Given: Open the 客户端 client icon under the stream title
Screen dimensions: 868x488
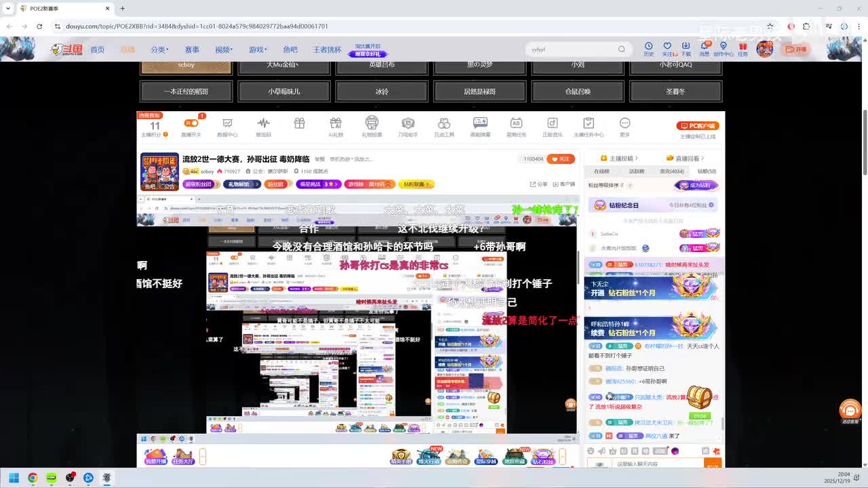Looking at the screenshot, I should pos(564,184).
